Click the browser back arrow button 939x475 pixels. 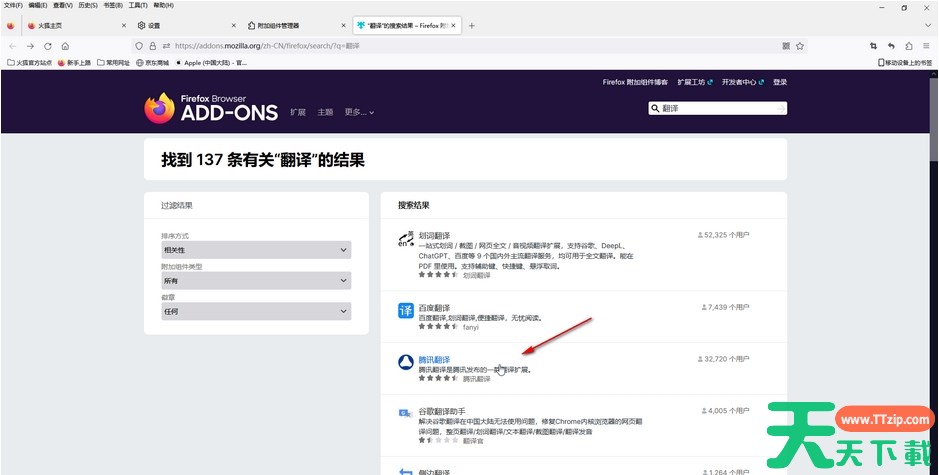[12, 46]
